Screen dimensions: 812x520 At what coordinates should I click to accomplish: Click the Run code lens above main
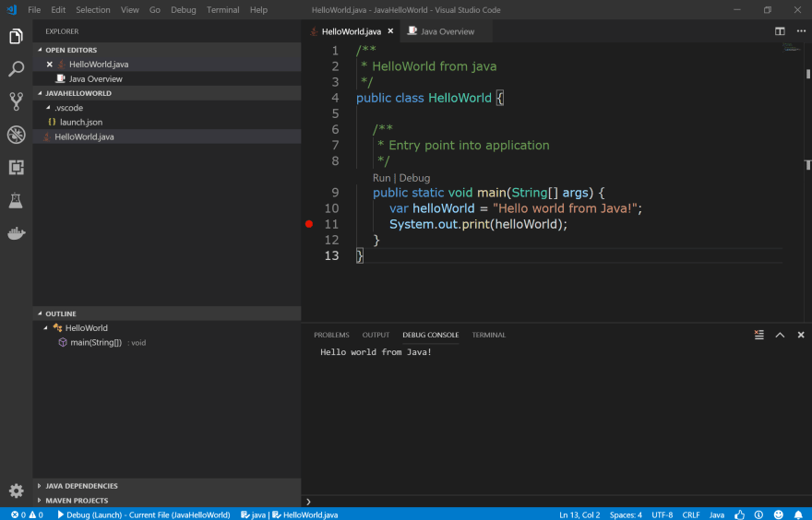[x=382, y=178]
